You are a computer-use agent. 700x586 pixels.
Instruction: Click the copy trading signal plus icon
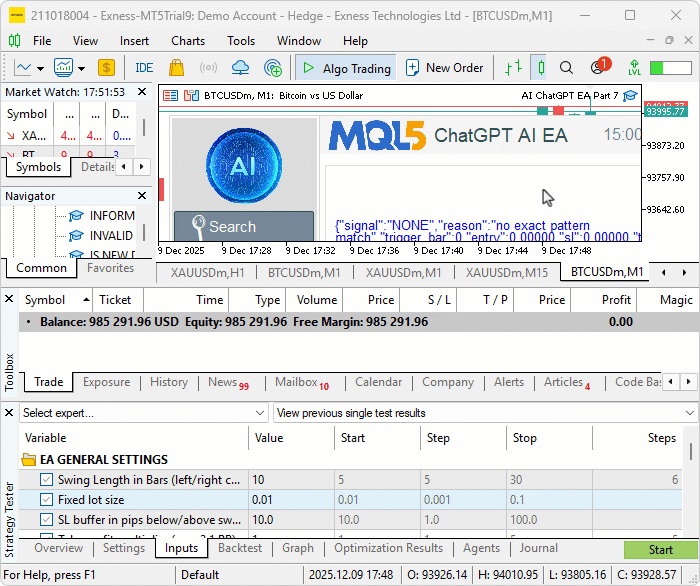tap(273, 68)
